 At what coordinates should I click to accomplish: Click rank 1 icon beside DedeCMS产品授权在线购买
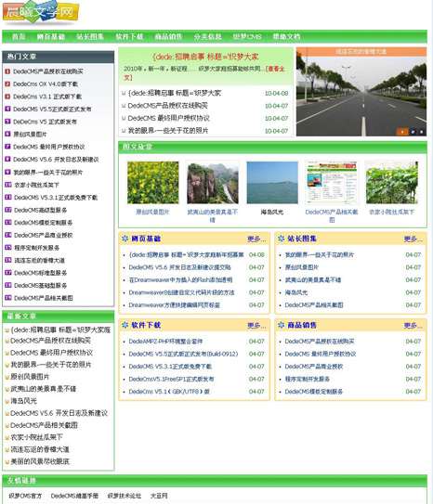pos(7,71)
